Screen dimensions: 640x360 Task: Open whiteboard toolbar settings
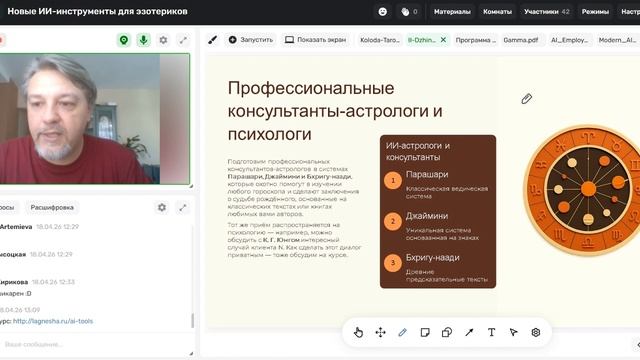[x=536, y=333]
